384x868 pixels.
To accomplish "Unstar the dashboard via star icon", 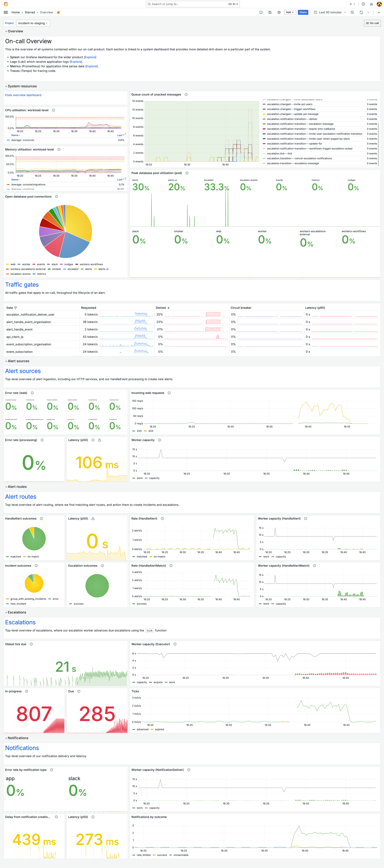I will tap(58, 12).
